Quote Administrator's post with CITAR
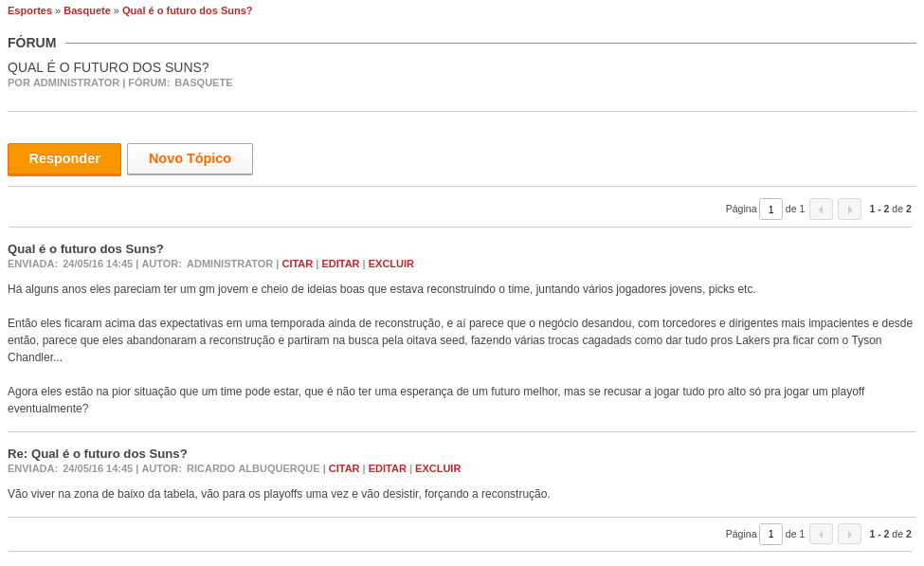Image resolution: width=924 pixels, height=566 pixels. [x=297, y=265]
